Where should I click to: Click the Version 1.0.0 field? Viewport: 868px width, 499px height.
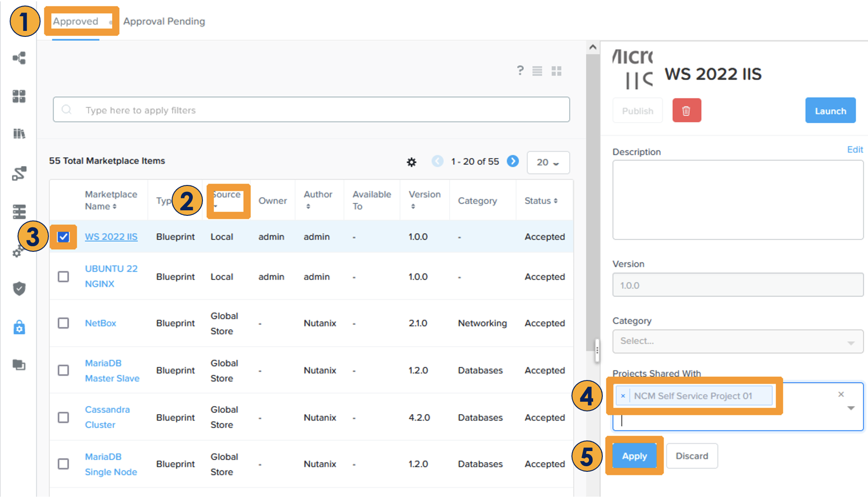coord(738,285)
